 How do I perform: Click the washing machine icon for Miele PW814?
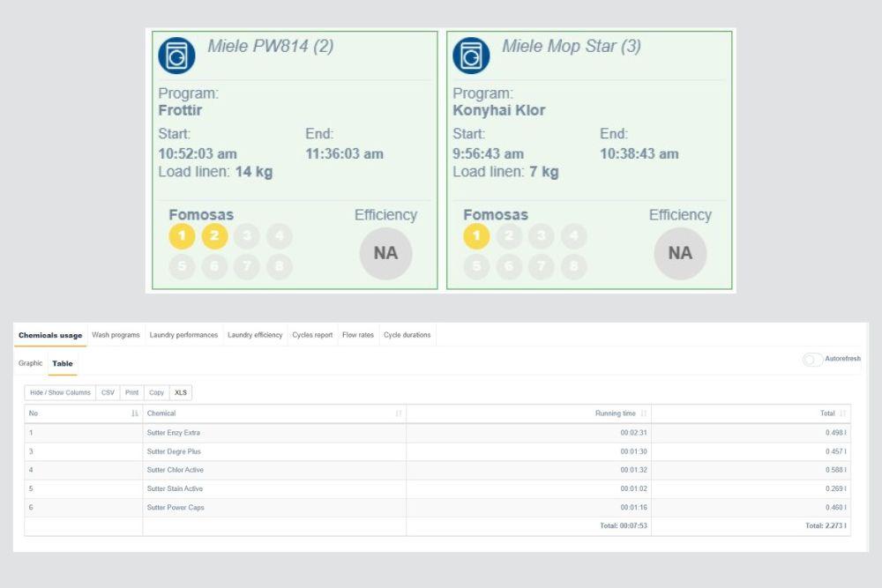176,56
